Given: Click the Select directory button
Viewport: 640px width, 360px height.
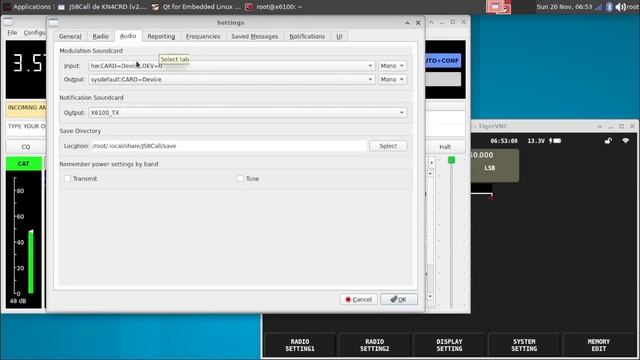Looking at the screenshot, I should [388, 146].
